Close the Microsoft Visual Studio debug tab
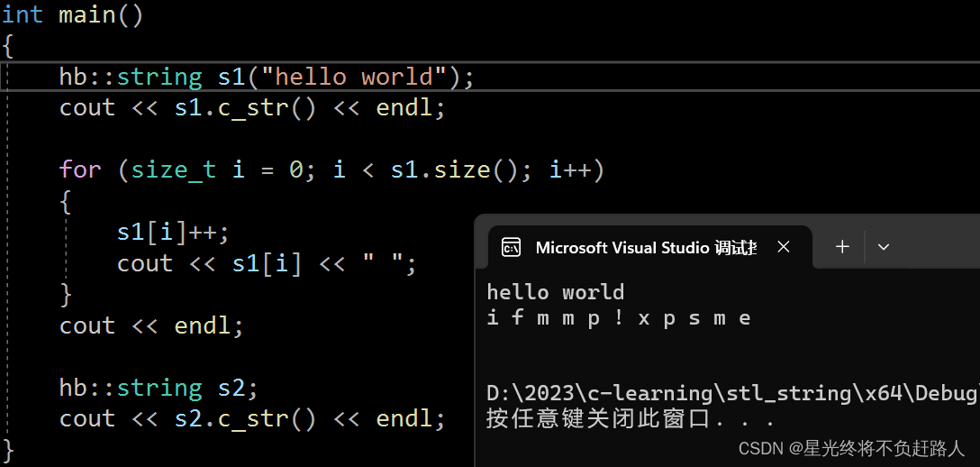 [783, 247]
